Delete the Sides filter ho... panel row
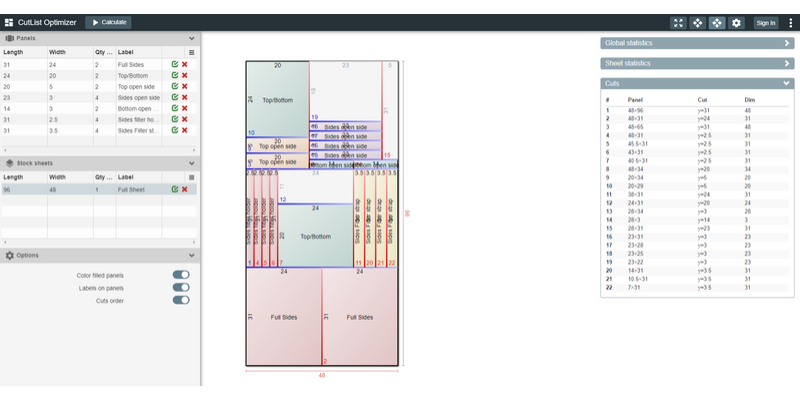Image resolution: width=800 pixels, height=400 pixels. (185, 119)
